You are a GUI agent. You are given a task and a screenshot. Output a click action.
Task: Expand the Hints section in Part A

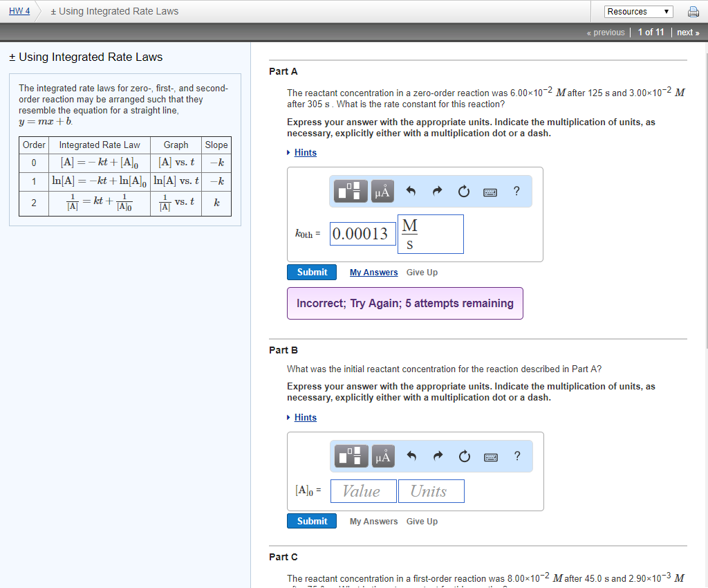[x=306, y=152]
